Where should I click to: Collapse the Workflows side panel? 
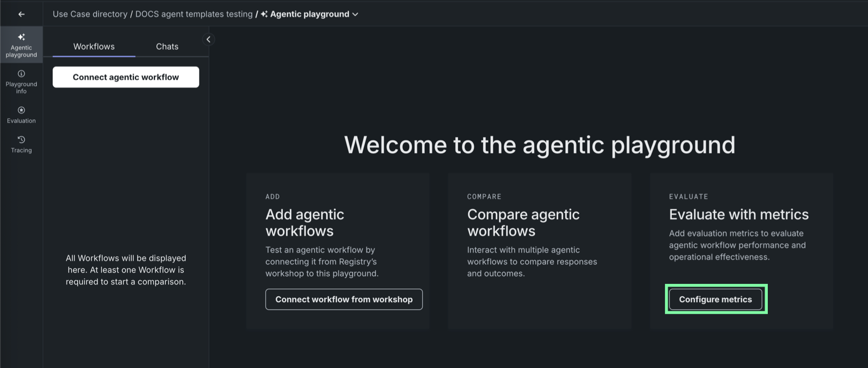point(208,39)
